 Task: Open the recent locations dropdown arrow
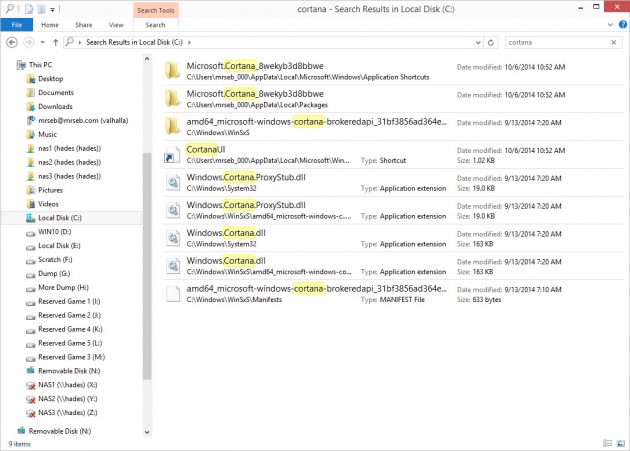point(43,42)
